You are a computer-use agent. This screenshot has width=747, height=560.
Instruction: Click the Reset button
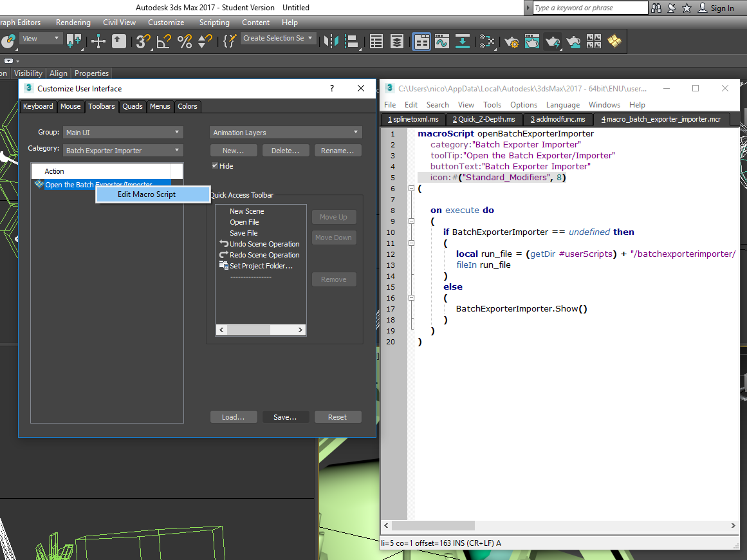click(337, 417)
